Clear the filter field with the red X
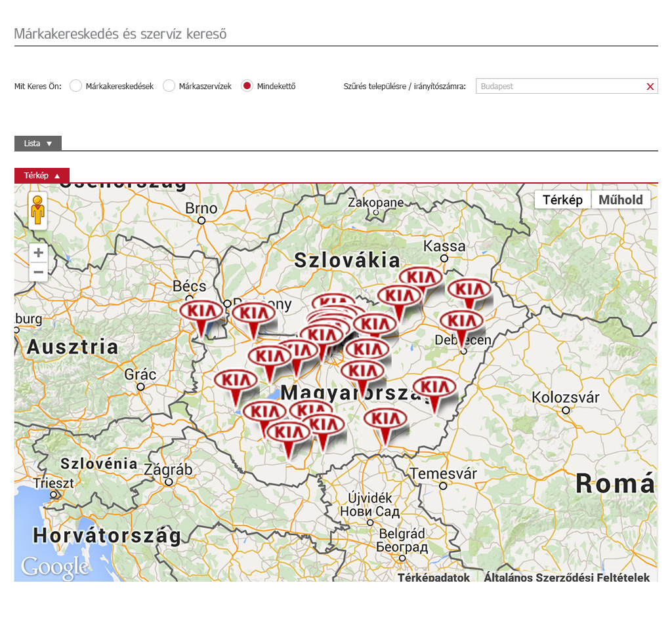The image size is (672, 623). 650,87
